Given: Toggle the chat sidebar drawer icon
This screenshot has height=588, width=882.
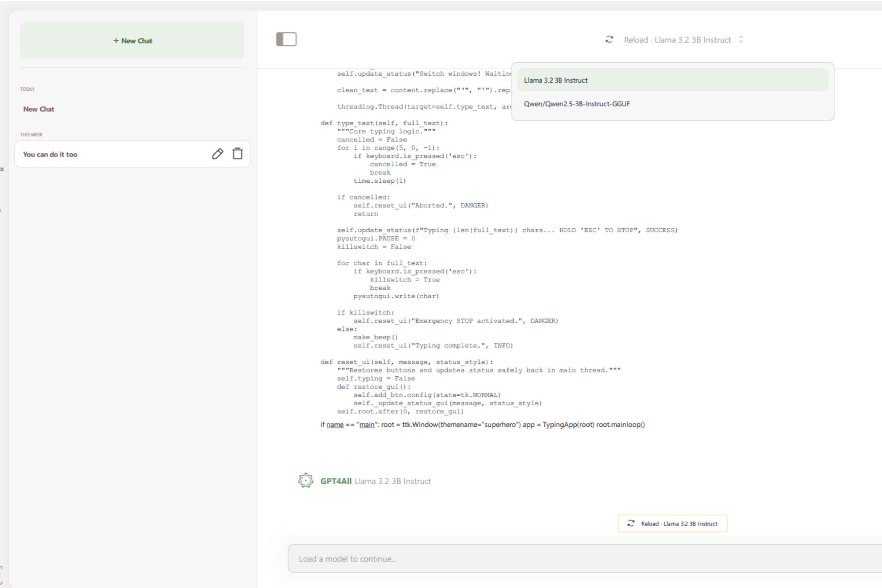Looking at the screenshot, I should (x=286, y=39).
